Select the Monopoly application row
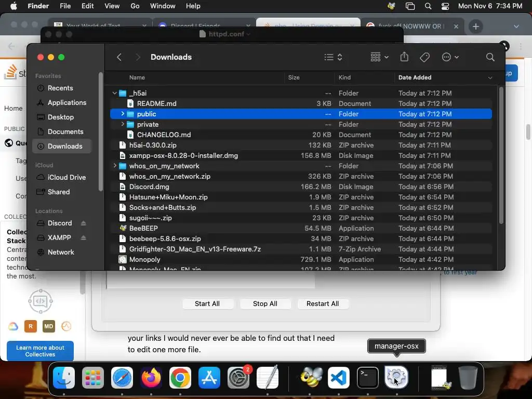Viewport: 532px width, 399px height. 301,260
